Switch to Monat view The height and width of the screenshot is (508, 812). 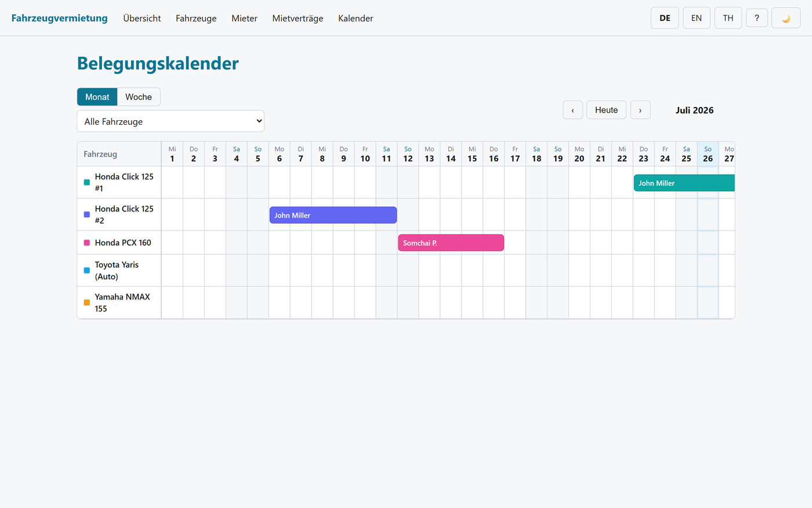point(97,97)
